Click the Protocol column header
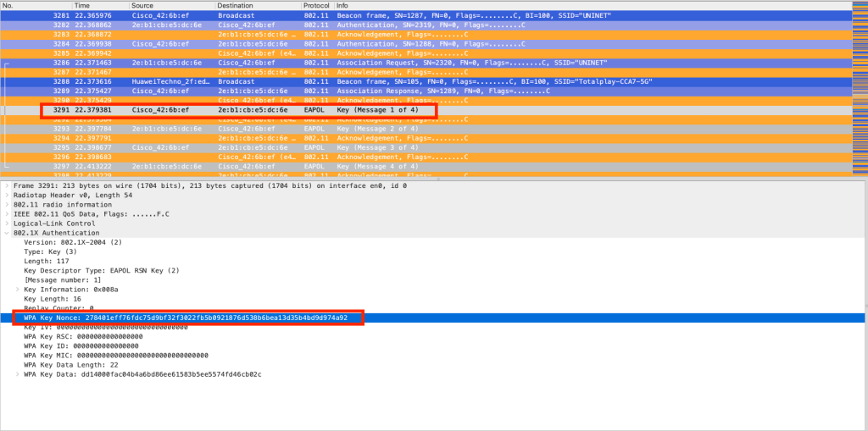The height and width of the screenshot is (431, 868). pyautogui.click(x=315, y=5)
